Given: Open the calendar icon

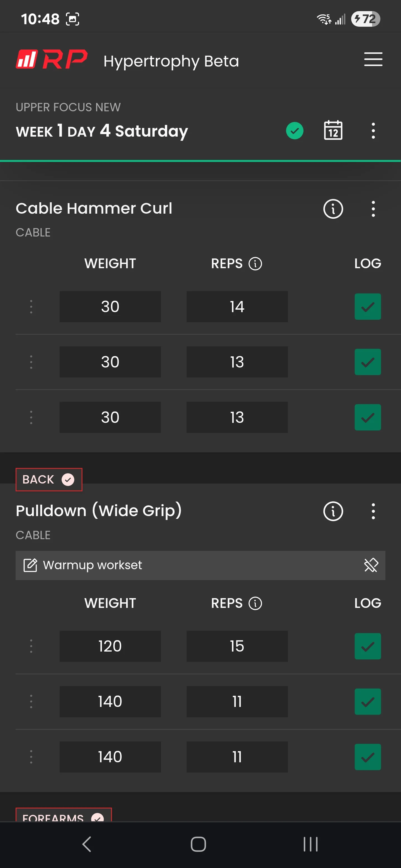Looking at the screenshot, I should (x=333, y=130).
